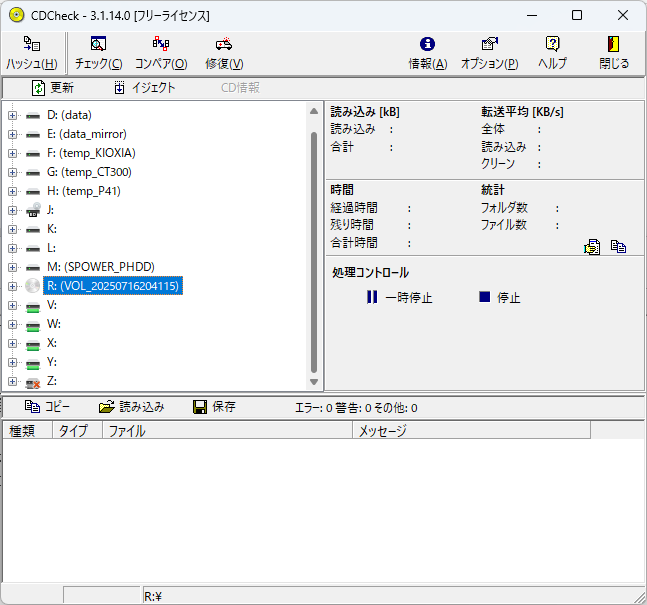Expand the M: (SPOWER_PHDD) drive
The height and width of the screenshot is (605, 647).
[x=13, y=267]
